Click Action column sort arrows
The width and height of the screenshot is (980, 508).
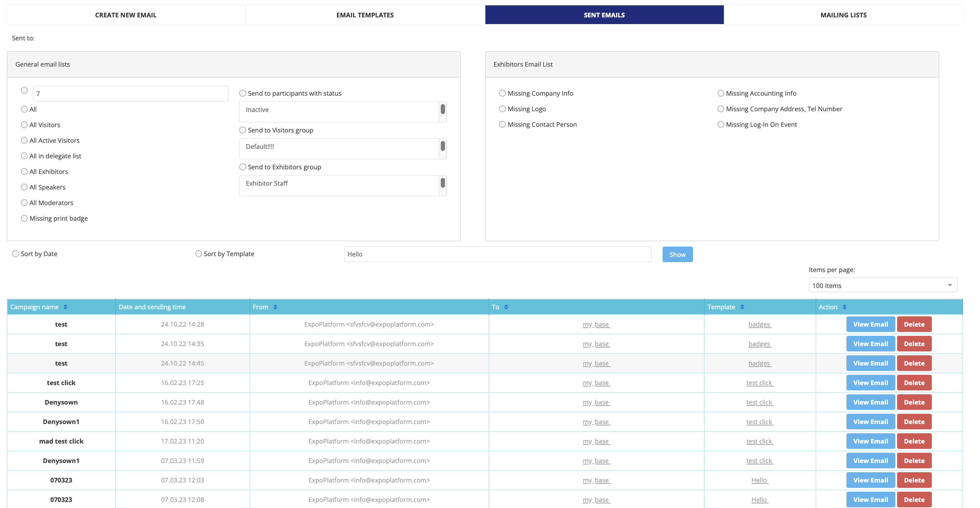click(844, 307)
